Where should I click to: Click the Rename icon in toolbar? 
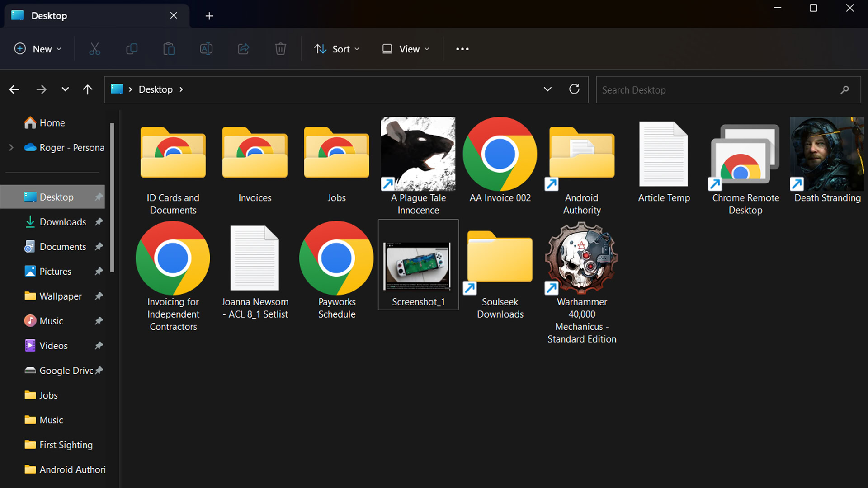(206, 49)
